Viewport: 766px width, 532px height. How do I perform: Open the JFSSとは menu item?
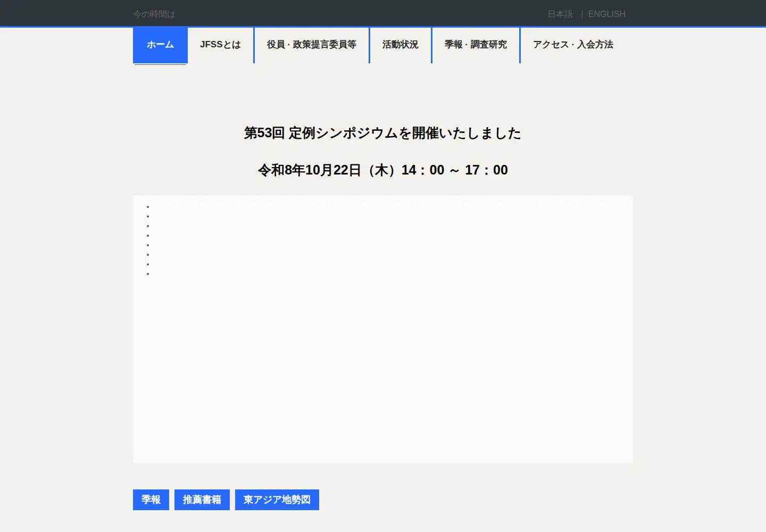coord(220,45)
